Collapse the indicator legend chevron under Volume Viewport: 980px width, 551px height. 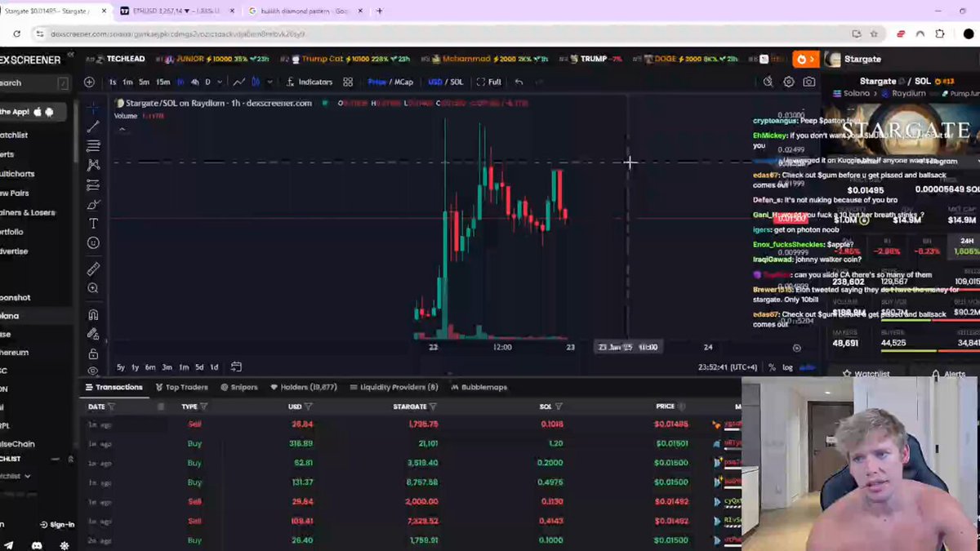click(122, 129)
